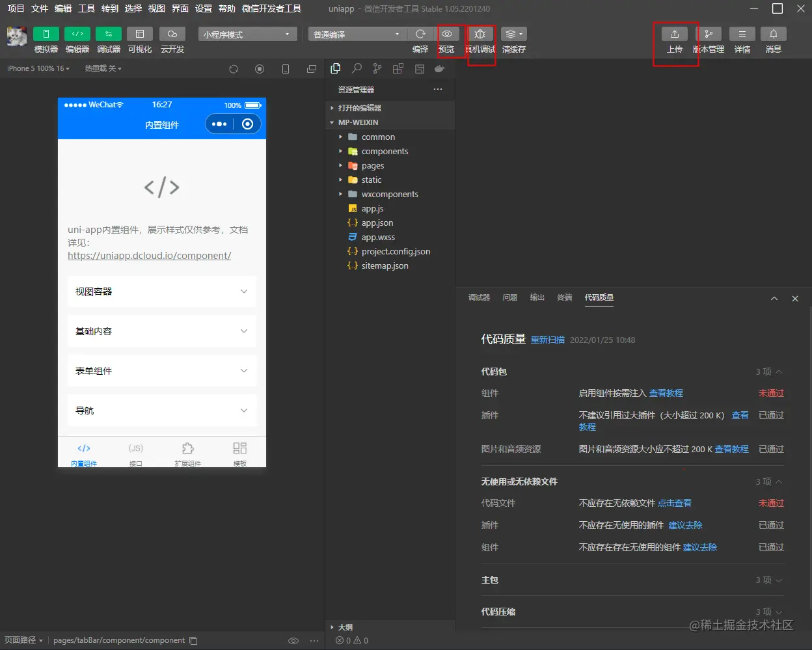The width and height of the screenshot is (812, 650).
Task: Click the simulator stop icon
Action: (260, 69)
